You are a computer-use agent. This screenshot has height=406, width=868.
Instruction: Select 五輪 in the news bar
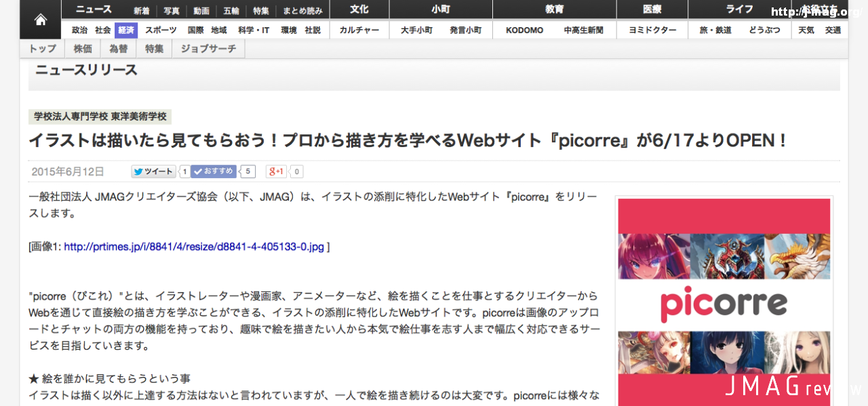point(231,11)
